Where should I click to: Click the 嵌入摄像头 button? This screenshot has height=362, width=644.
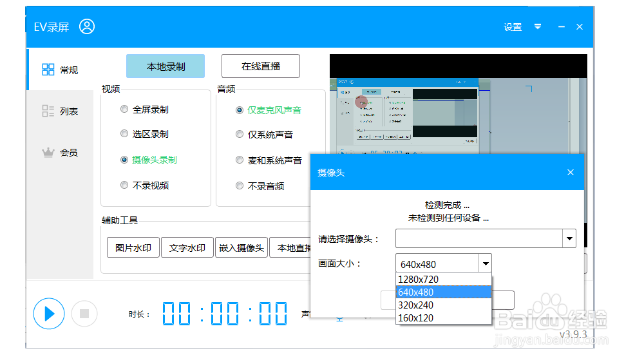[x=241, y=248]
